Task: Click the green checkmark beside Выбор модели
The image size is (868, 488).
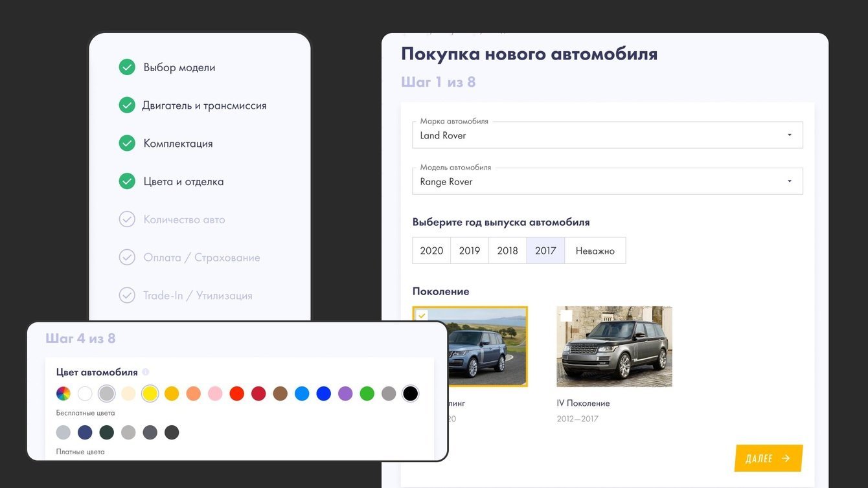Action: pyautogui.click(x=127, y=67)
